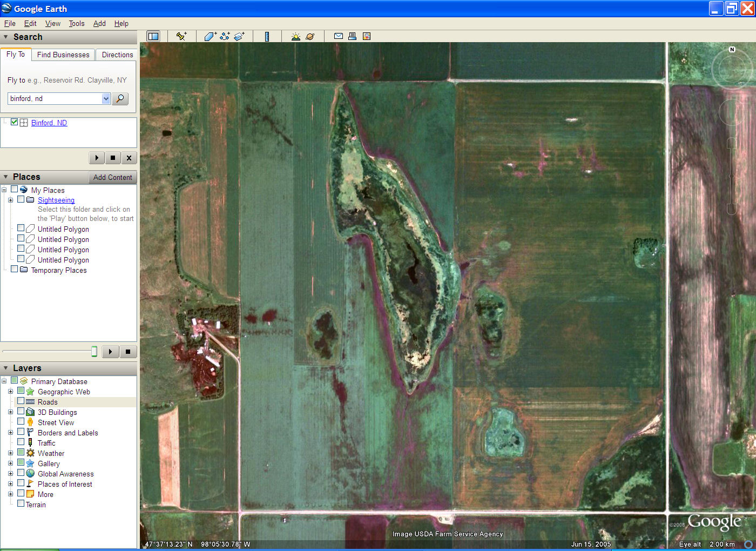Collapse the Places panel triangle
756x551 pixels.
(6, 177)
